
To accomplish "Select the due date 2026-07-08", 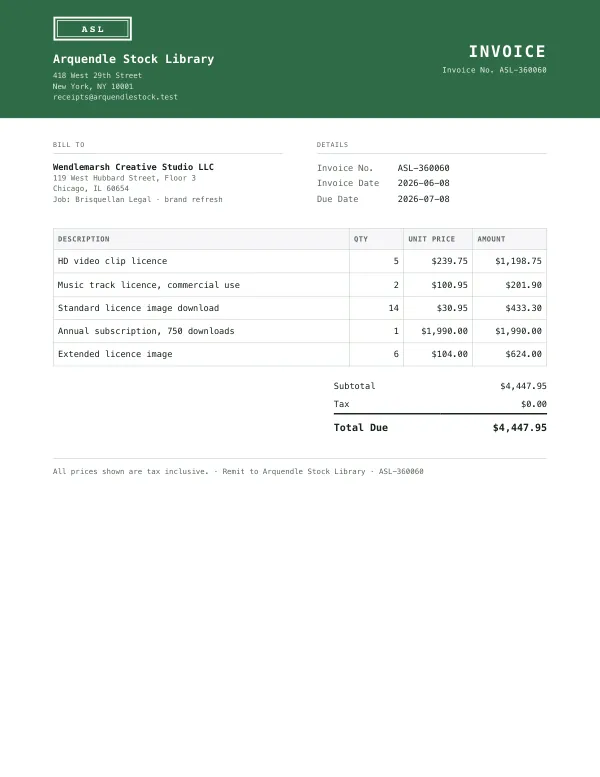I will click(423, 199).
